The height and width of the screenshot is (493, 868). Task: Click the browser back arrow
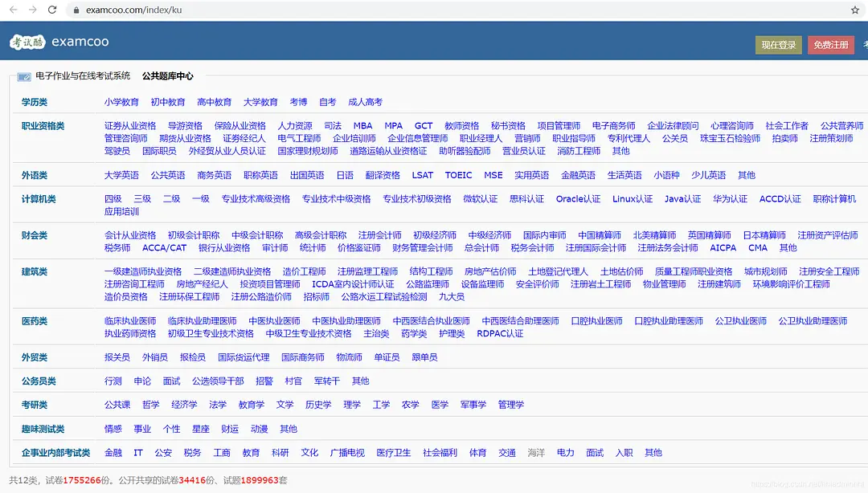click(x=13, y=10)
